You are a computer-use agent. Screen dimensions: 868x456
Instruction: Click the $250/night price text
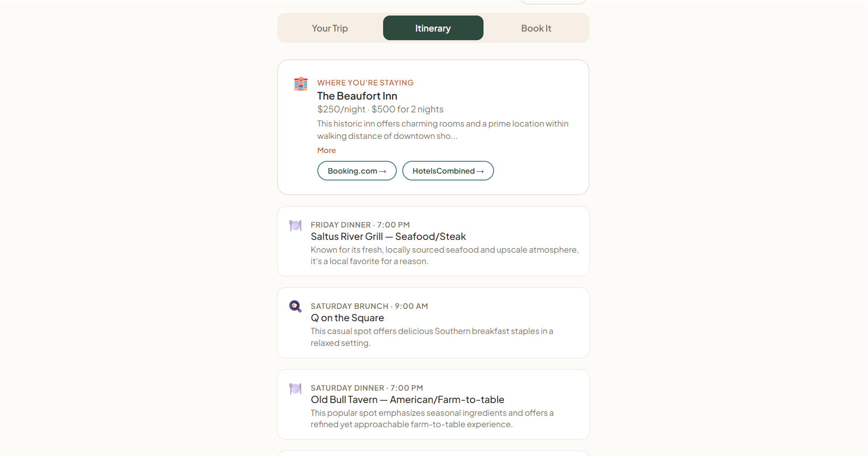click(x=341, y=109)
